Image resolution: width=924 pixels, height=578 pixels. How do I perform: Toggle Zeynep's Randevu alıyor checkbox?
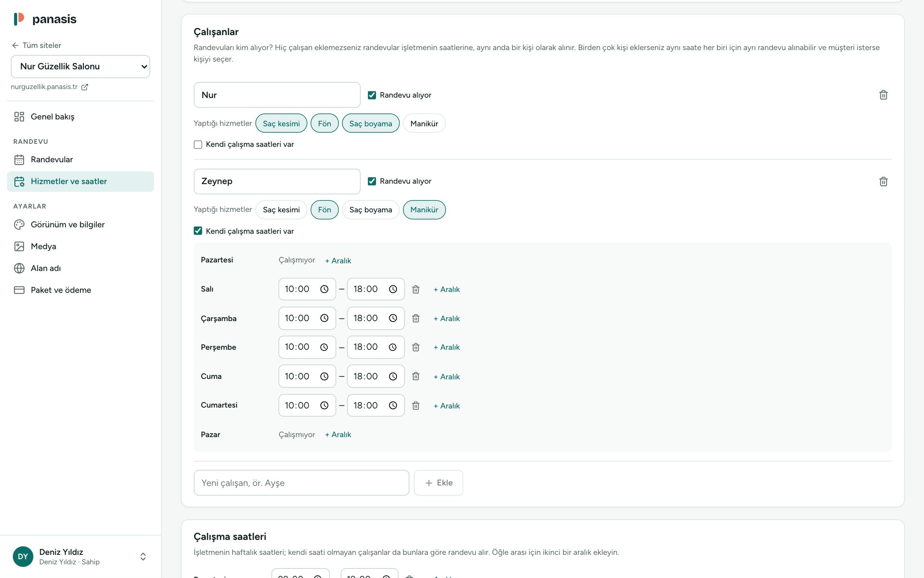click(372, 181)
